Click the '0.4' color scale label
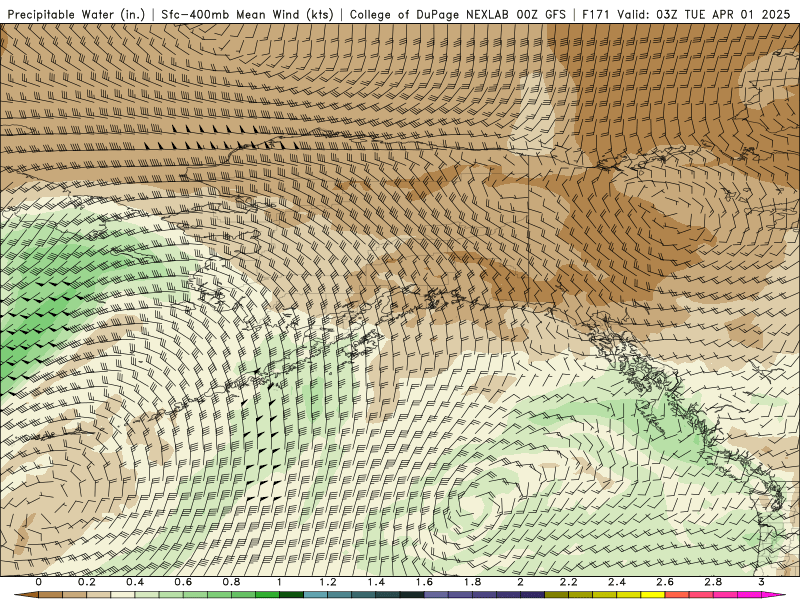 pyautogui.click(x=135, y=582)
